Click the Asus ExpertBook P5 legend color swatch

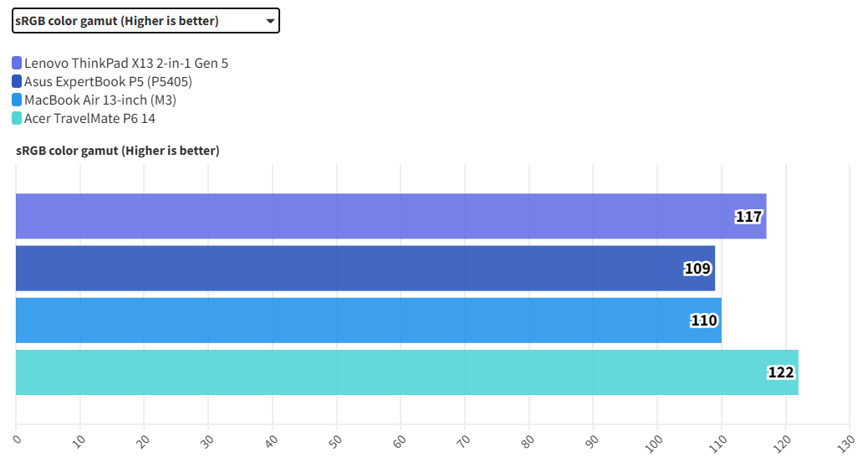coord(18,81)
